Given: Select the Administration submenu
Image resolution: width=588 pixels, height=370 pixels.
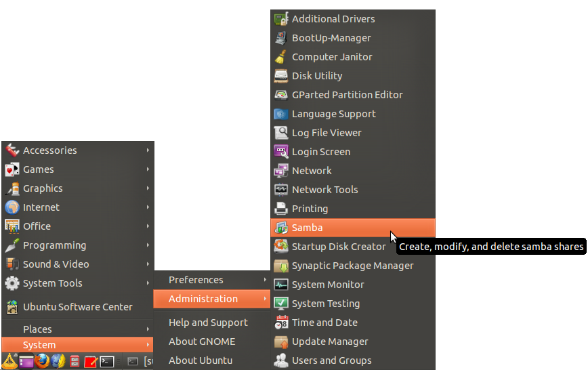Looking at the screenshot, I should (212, 299).
